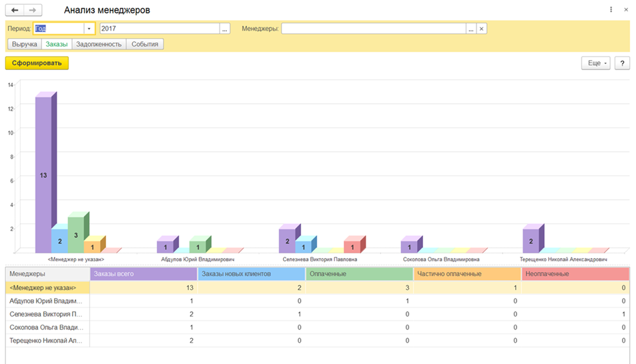Click the year field containing 2017
636x364 pixels.
159,29
